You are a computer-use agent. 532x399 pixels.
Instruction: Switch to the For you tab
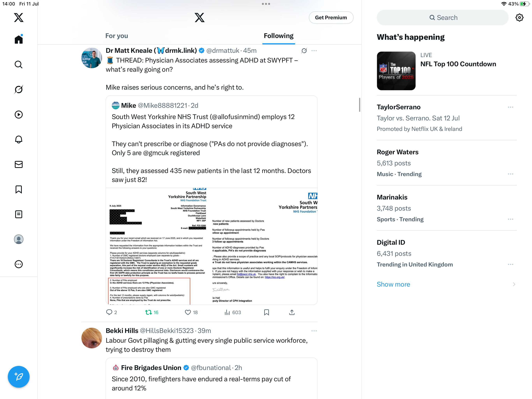117,36
